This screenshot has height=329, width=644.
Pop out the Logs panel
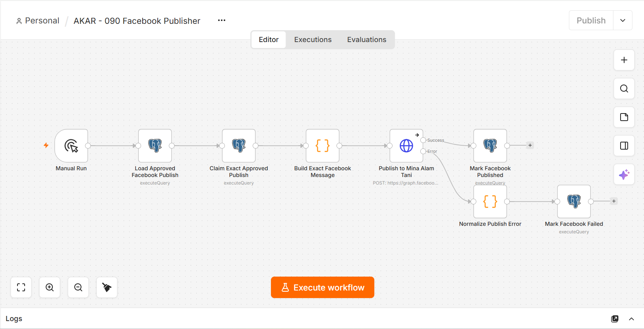[615, 319]
